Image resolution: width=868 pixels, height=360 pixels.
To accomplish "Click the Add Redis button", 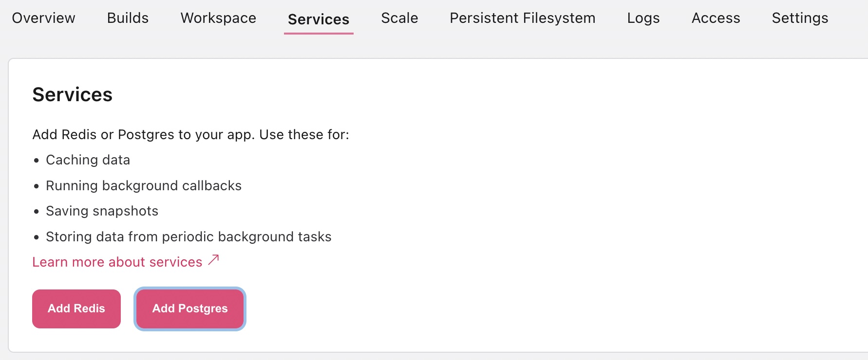I will click(76, 308).
